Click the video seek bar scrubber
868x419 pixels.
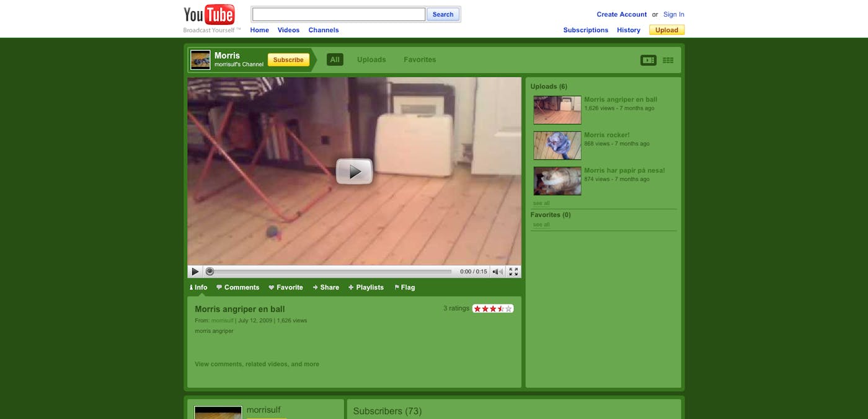[x=210, y=271]
